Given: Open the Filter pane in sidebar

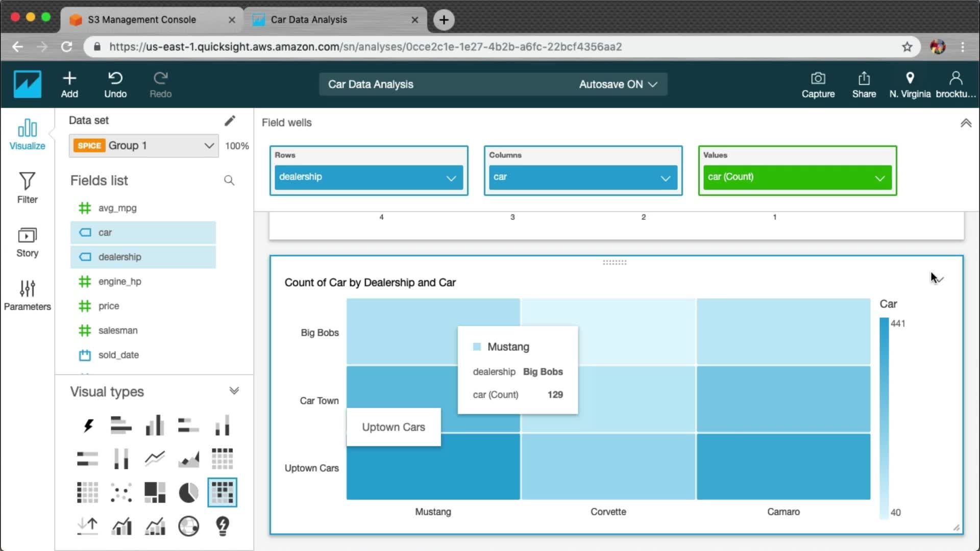Looking at the screenshot, I should pyautogui.click(x=27, y=188).
